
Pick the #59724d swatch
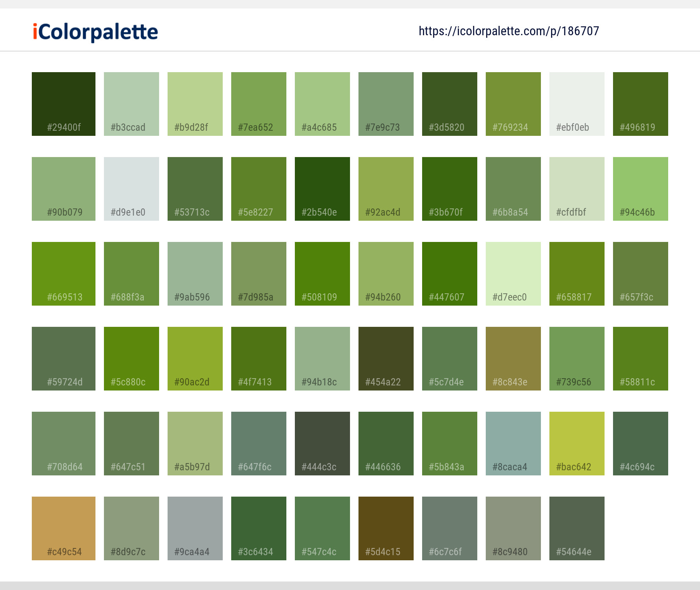pos(64,359)
